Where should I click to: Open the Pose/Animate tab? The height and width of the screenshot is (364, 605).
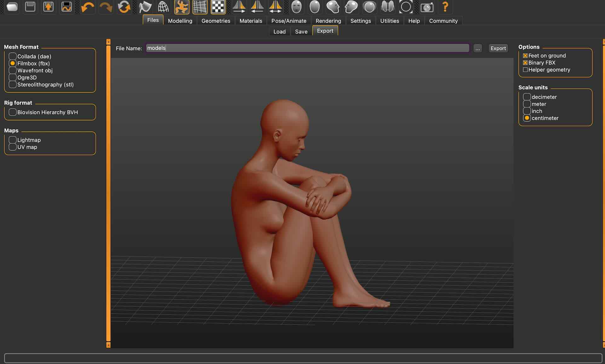[x=289, y=21]
